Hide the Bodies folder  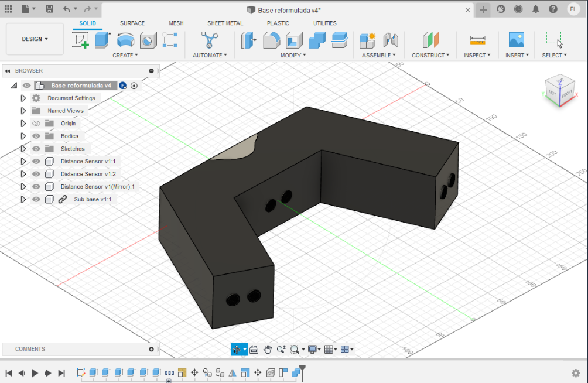[x=36, y=136]
